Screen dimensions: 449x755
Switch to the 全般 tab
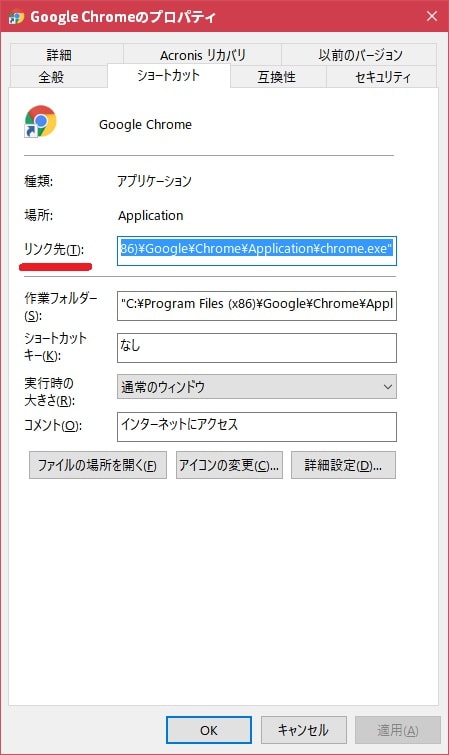point(58,77)
